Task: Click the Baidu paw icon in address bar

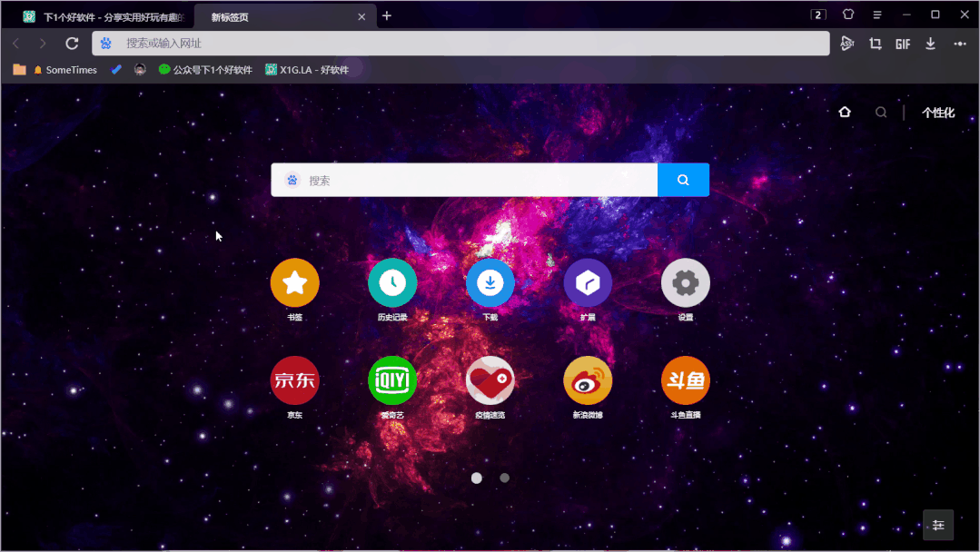Action: click(x=106, y=43)
